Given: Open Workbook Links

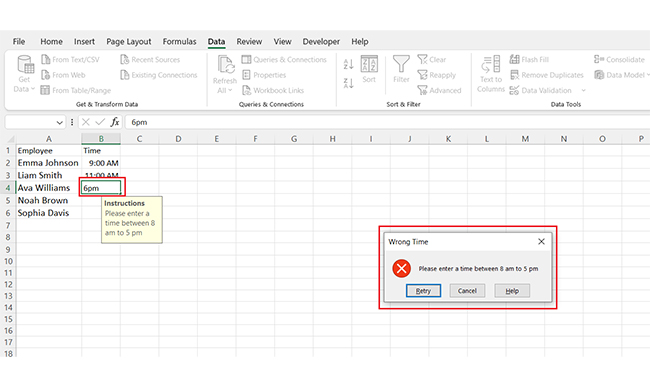Looking at the screenshot, I should 273,90.
